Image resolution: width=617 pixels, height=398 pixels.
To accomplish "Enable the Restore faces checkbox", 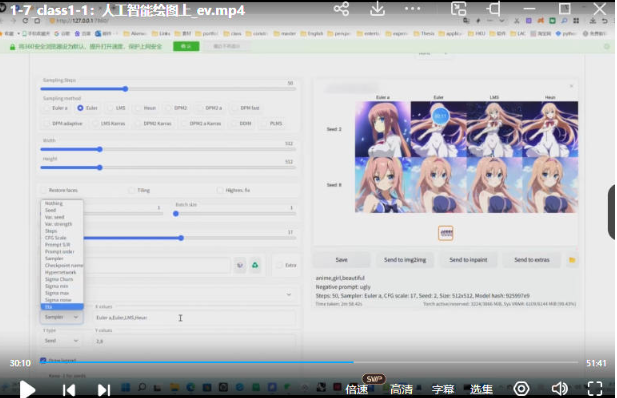I will coord(44,190).
